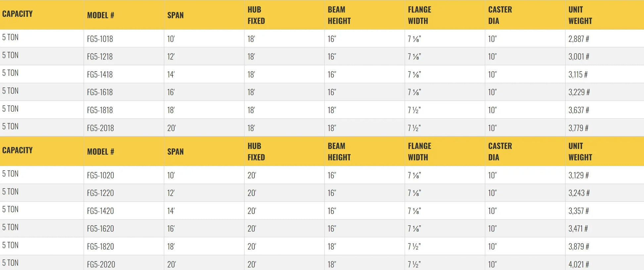
Task: Click the second table's MODEL # header
Action: coord(101,152)
